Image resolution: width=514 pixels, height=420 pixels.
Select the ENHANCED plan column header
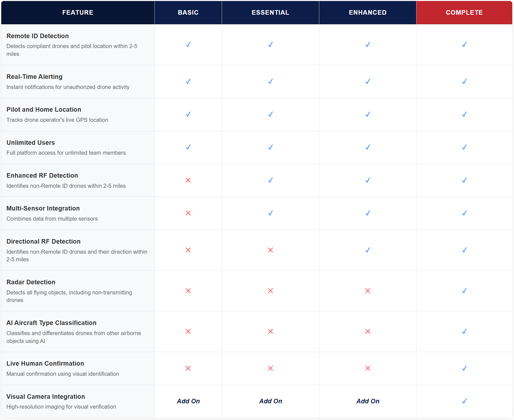pyautogui.click(x=368, y=12)
